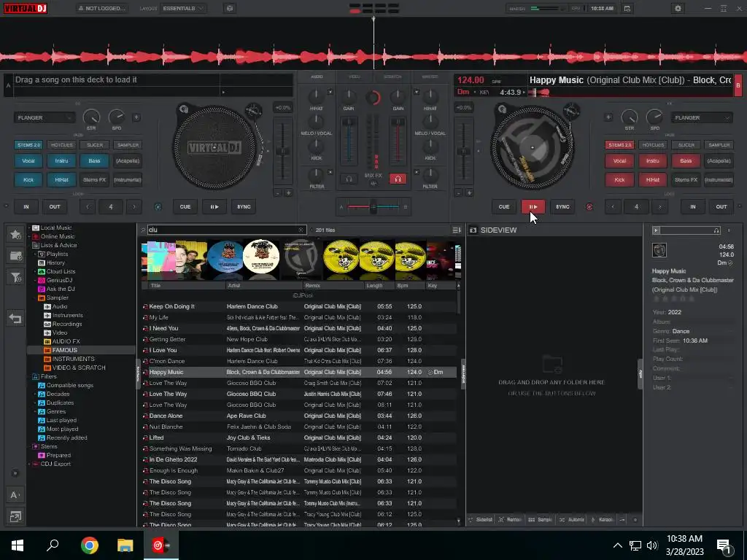Click the volume speaker tray icon
The image size is (747, 560).
pyautogui.click(x=652, y=545)
